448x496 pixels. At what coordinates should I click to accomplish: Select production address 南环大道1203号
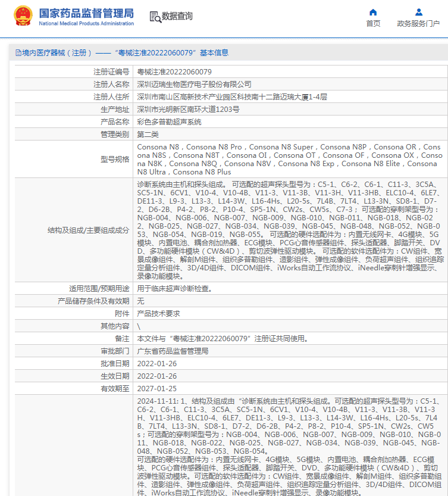pos(188,110)
